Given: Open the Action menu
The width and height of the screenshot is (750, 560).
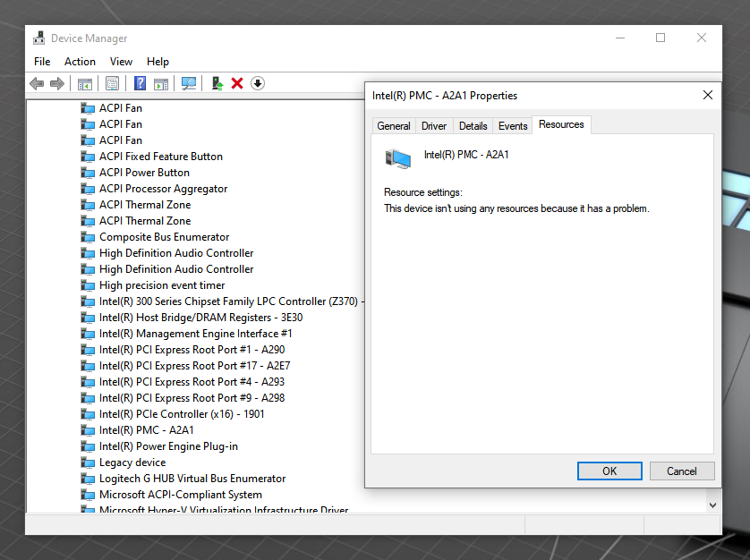Looking at the screenshot, I should (80, 62).
